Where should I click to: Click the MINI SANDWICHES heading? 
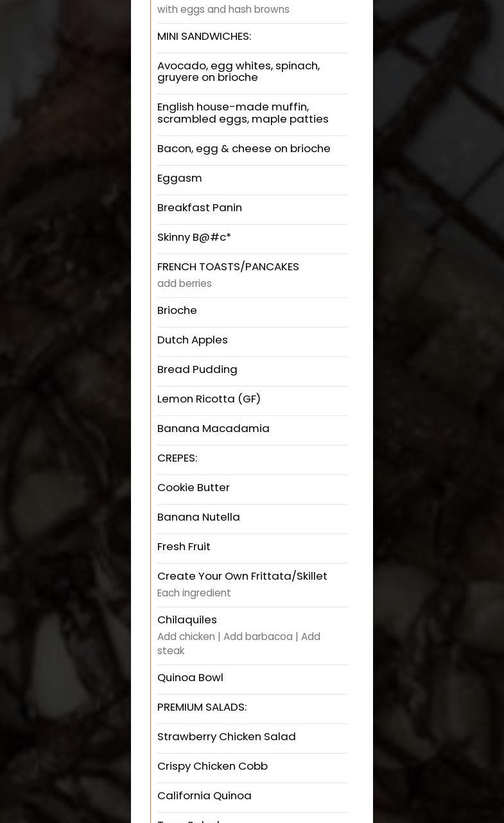[x=204, y=37]
